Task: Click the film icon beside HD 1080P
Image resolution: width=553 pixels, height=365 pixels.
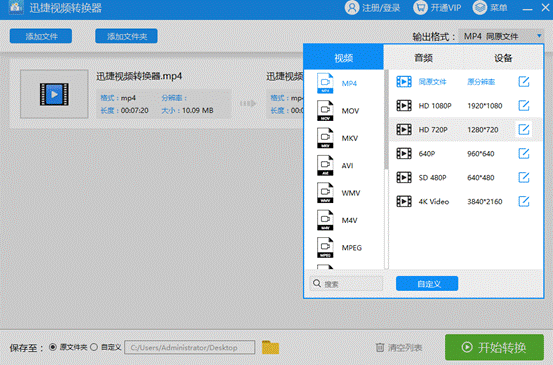Action: pos(404,105)
